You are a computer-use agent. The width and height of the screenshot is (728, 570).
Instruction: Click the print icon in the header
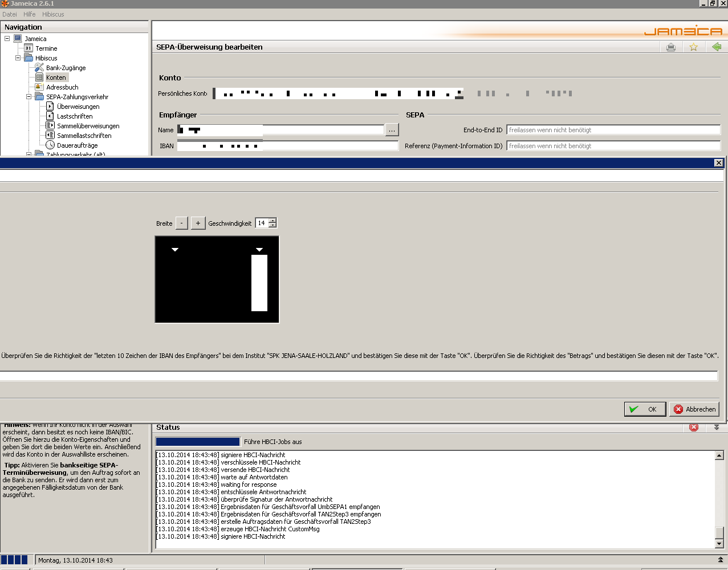click(x=671, y=47)
